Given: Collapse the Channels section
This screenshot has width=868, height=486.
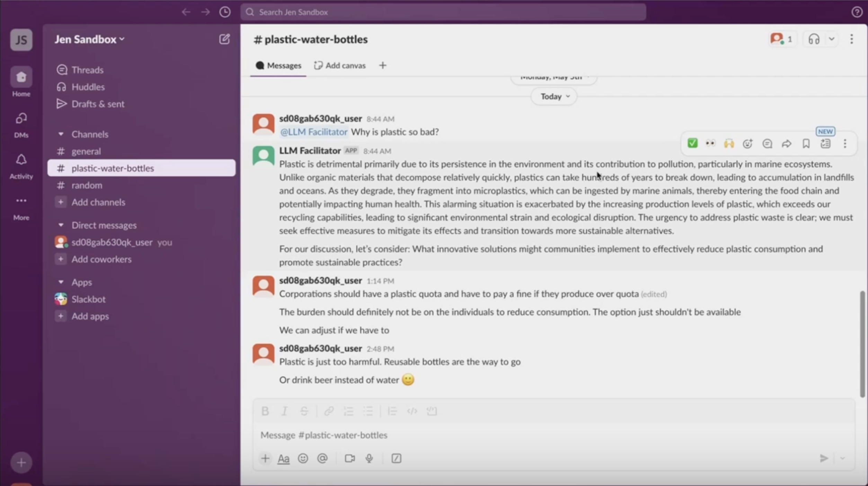Looking at the screenshot, I should [x=61, y=134].
